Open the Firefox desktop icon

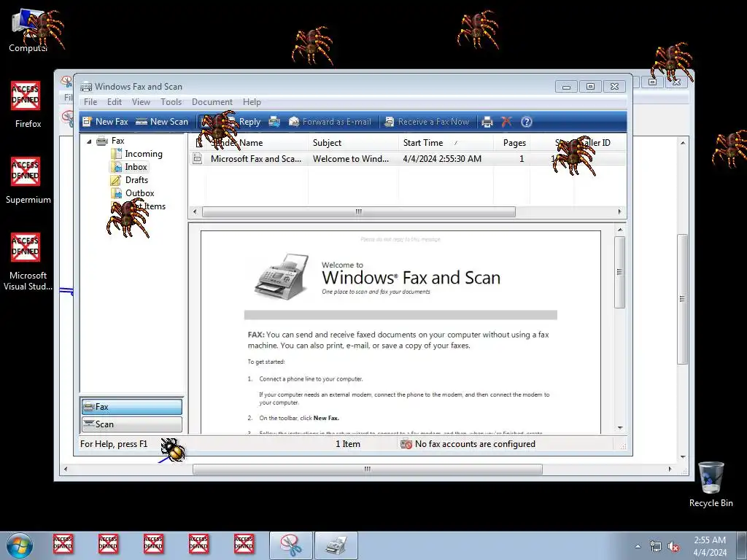pyautogui.click(x=27, y=105)
